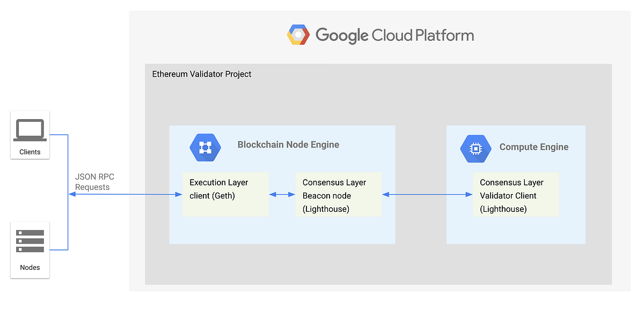This screenshot has width=644, height=310.
Task: Click the Ethereum Validator Project title text
Action: (x=201, y=74)
